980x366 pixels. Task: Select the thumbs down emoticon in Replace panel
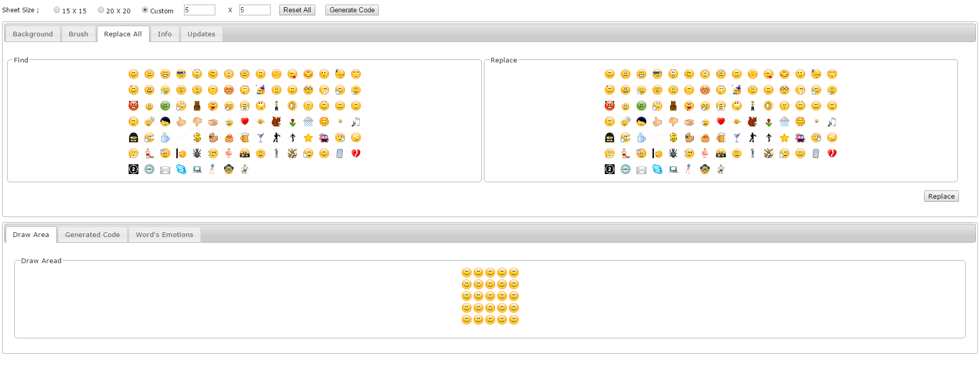pos(673,122)
